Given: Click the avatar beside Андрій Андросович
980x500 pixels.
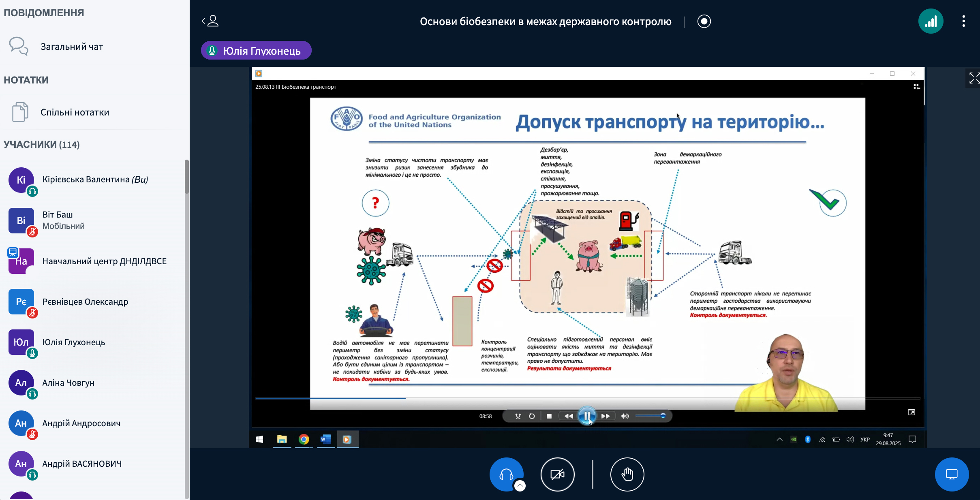Looking at the screenshot, I should pyautogui.click(x=21, y=423).
